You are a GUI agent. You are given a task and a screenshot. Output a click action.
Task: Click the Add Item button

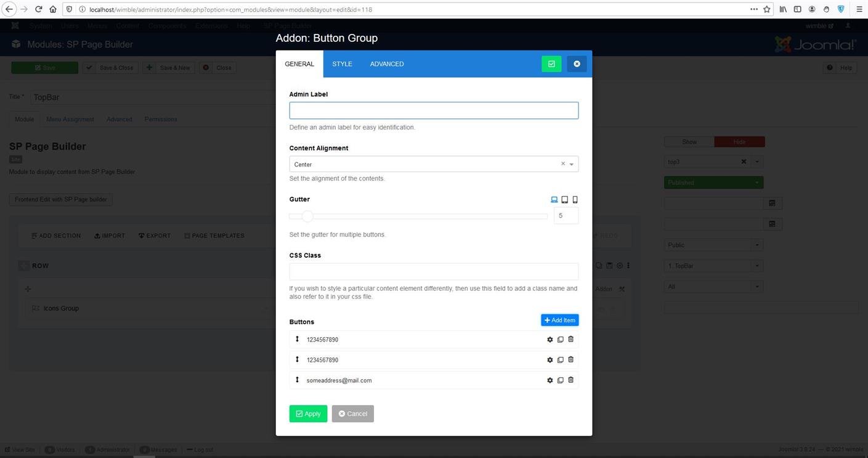click(x=559, y=321)
